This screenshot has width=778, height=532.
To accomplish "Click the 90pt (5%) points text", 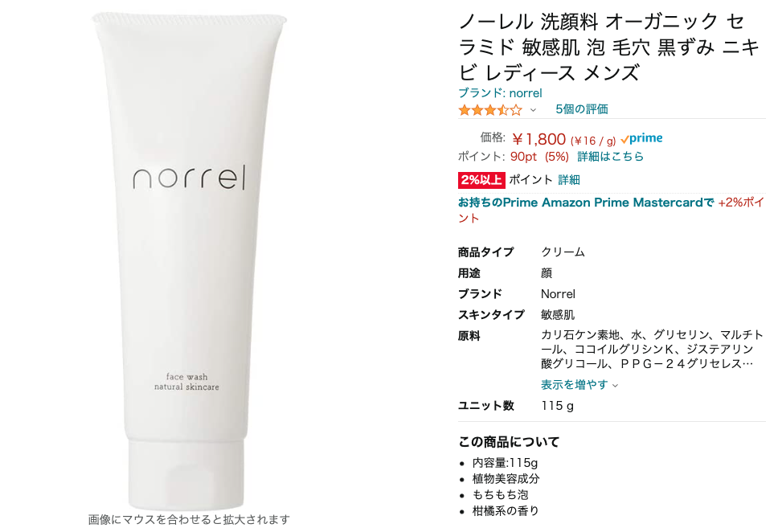I will coord(539,157).
